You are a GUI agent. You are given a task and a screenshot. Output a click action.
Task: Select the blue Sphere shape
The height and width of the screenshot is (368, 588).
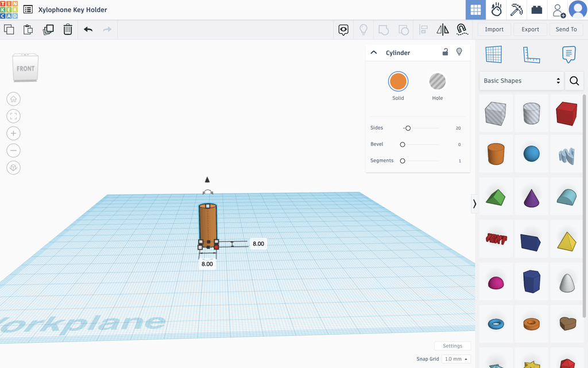pyautogui.click(x=531, y=154)
